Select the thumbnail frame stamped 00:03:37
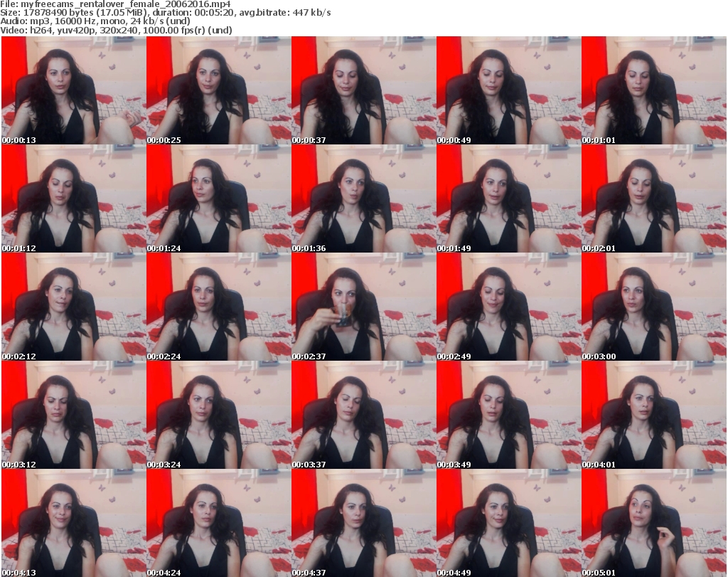Viewport: 728px width, 577px height. click(363, 415)
